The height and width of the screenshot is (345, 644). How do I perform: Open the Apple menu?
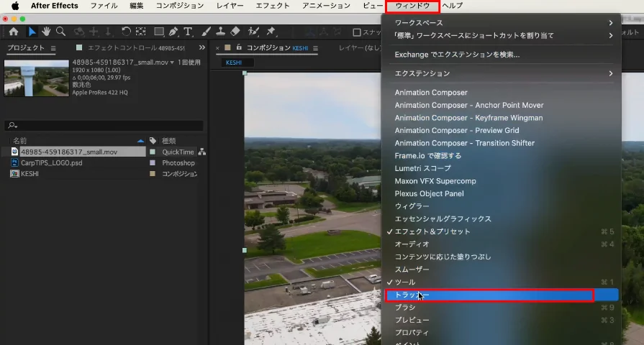click(x=15, y=6)
